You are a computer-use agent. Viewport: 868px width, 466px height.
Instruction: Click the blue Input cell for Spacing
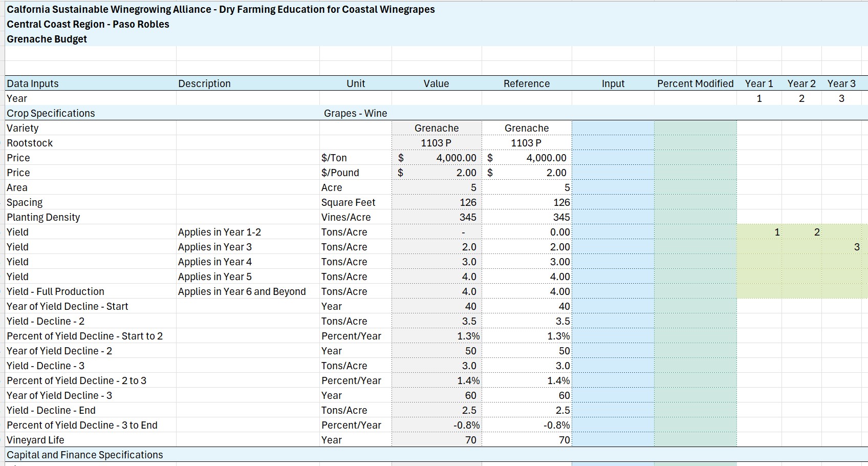(613, 202)
